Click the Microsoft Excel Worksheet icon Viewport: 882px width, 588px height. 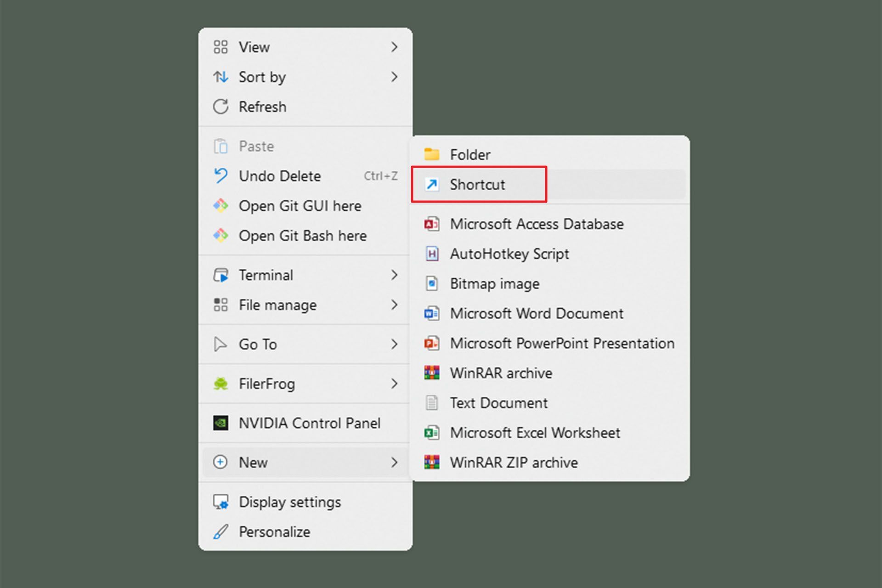click(x=431, y=433)
